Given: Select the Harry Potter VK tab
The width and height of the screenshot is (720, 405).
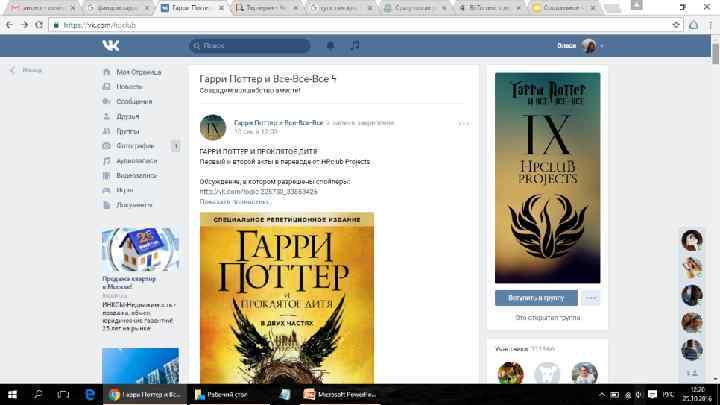Looking at the screenshot, I should [191, 8].
